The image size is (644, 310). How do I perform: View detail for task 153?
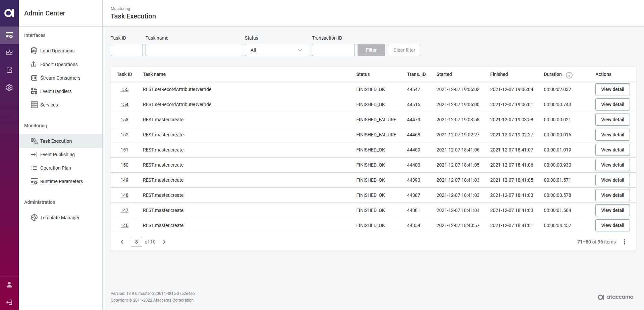tap(612, 120)
